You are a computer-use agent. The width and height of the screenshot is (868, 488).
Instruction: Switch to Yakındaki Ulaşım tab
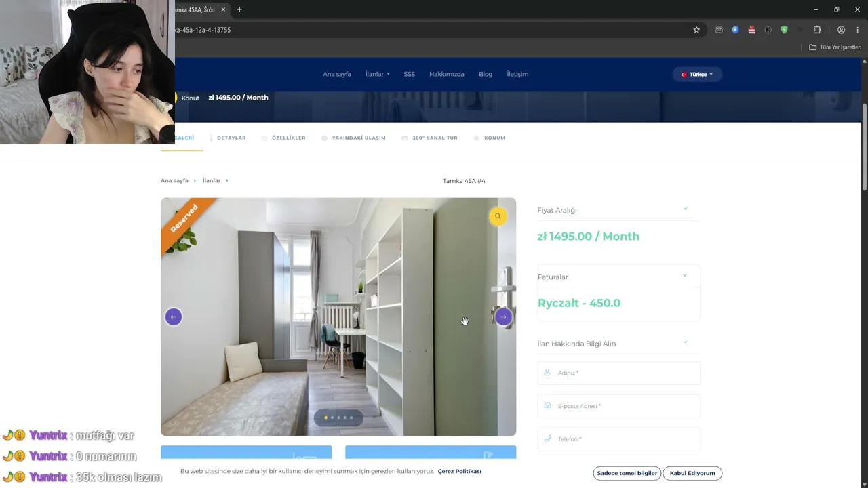point(353,138)
